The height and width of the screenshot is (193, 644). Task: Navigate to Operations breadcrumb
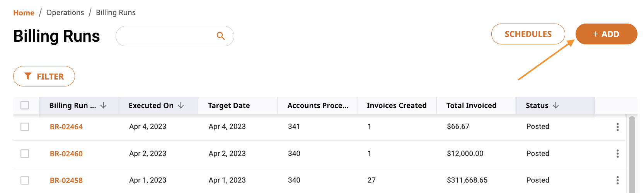coord(65,13)
